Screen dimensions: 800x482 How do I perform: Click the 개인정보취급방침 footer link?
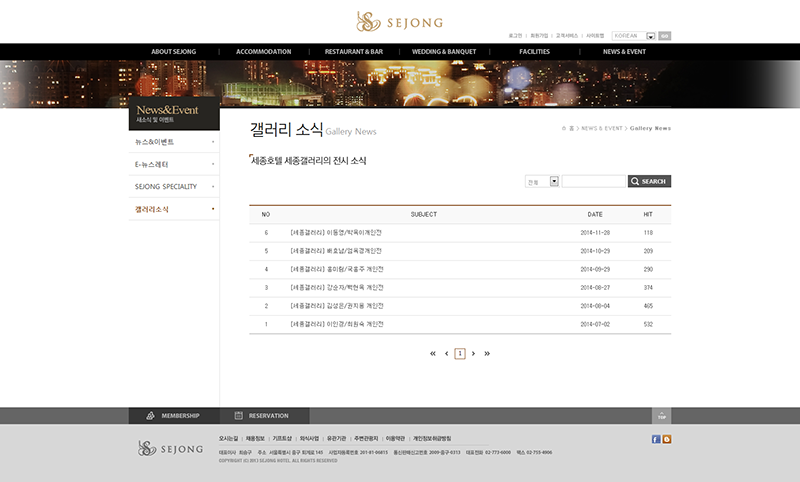tap(432, 439)
